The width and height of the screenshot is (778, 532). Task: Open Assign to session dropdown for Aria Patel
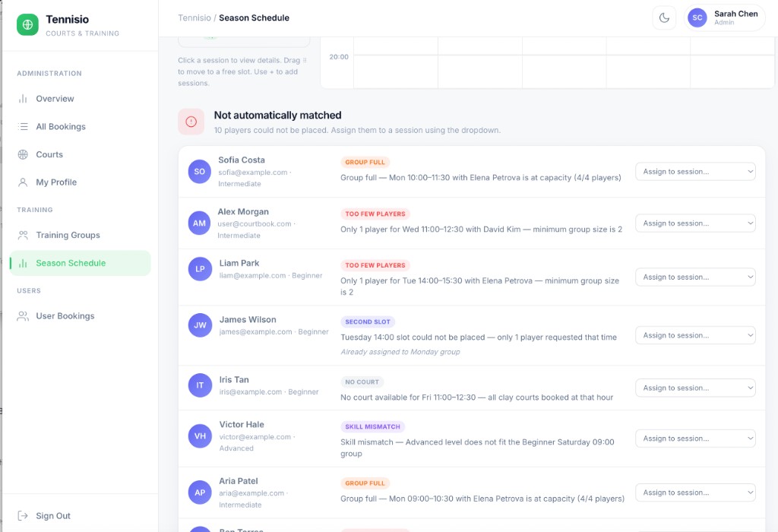click(x=695, y=492)
